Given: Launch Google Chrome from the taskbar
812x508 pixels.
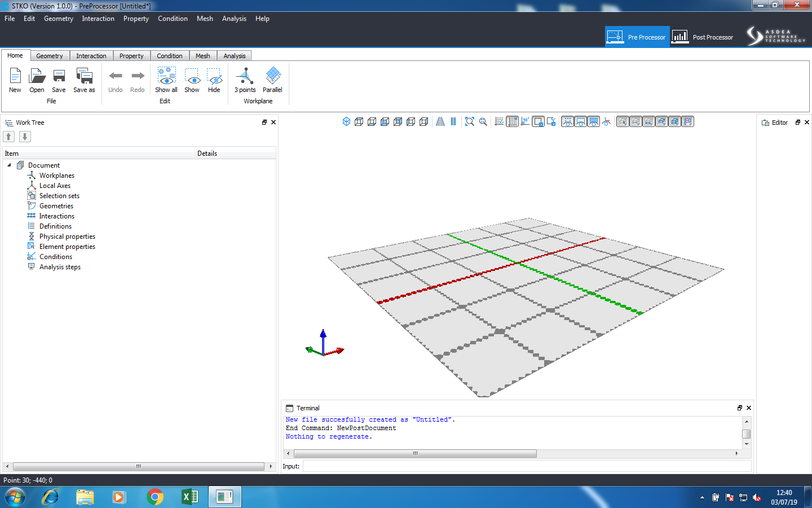Looking at the screenshot, I should (x=155, y=497).
